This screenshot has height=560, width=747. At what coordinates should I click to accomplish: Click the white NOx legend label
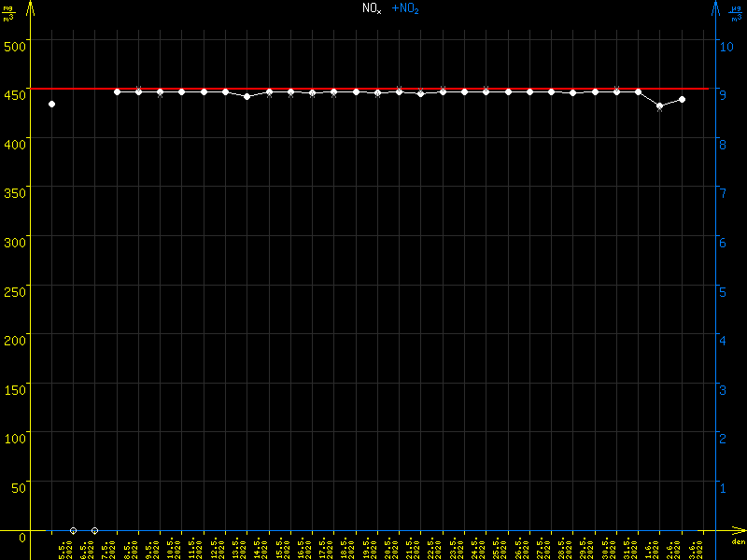click(372, 8)
